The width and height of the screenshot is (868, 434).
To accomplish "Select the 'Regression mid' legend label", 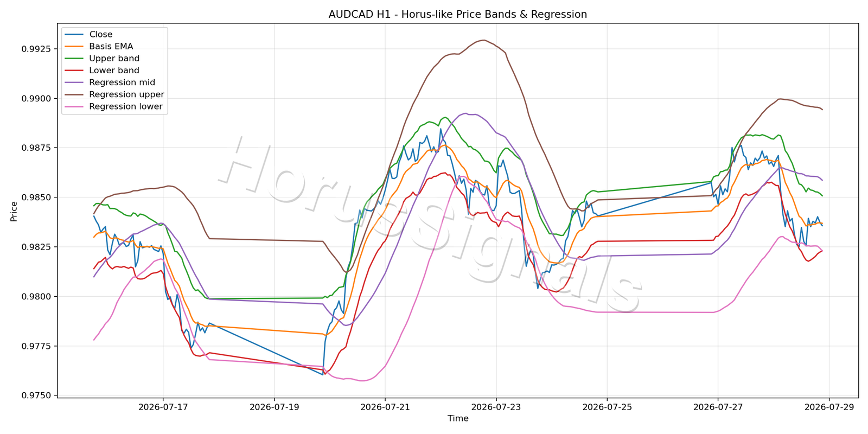I will 122,82.
